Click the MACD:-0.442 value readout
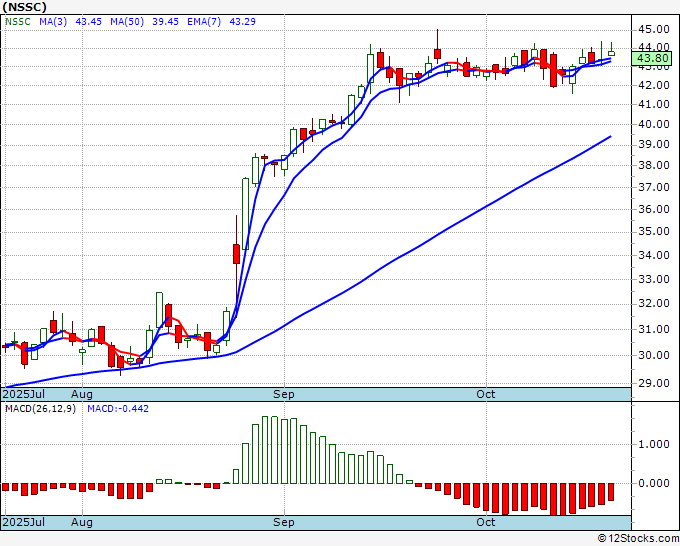Screen dimensions: 680x546 click(118, 409)
